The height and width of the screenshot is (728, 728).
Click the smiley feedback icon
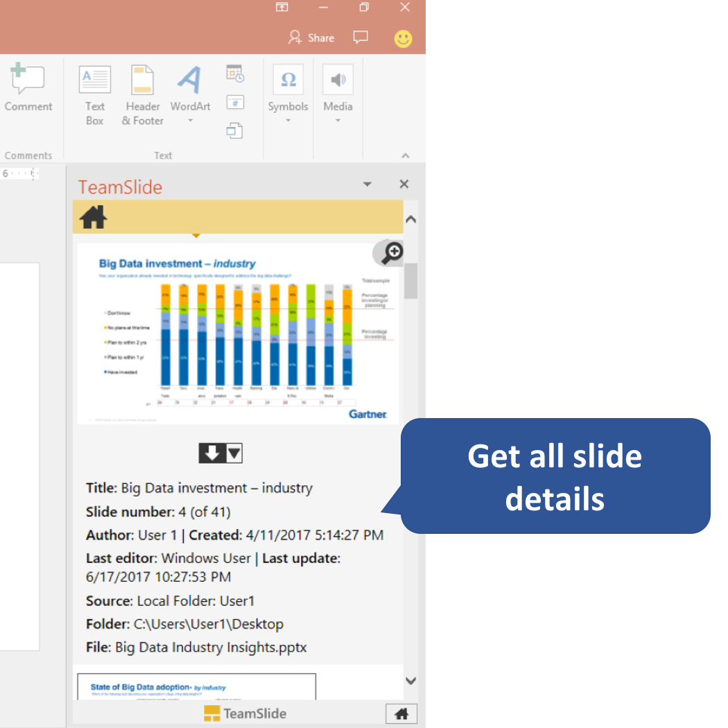pos(403,39)
